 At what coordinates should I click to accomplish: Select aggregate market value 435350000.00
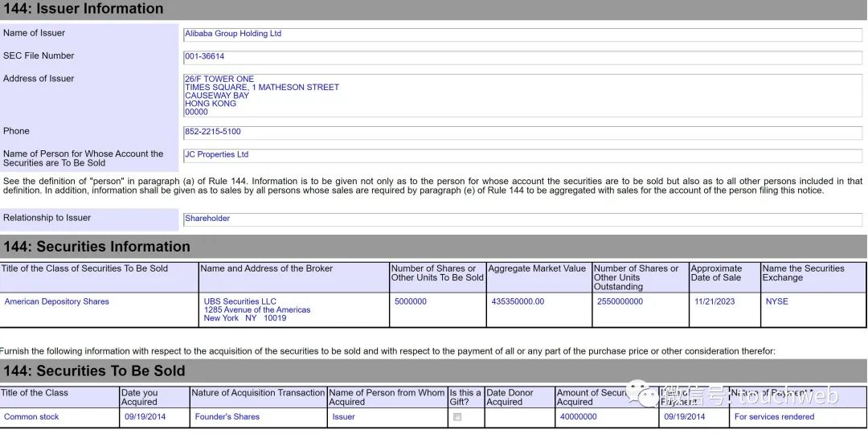click(518, 301)
